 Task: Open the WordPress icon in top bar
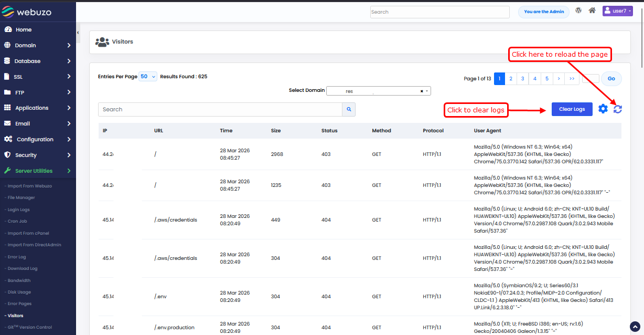[x=579, y=11]
